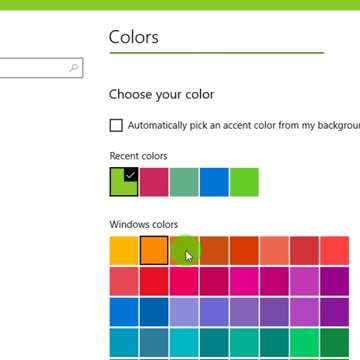This screenshot has height=360, width=360.
Task: Pick the bright cyan Windows color
Action: [x=184, y=343]
